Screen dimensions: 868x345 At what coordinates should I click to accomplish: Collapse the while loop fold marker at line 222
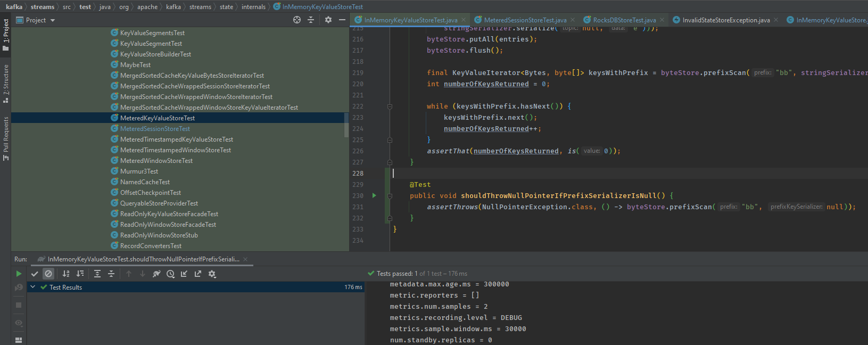(390, 106)
